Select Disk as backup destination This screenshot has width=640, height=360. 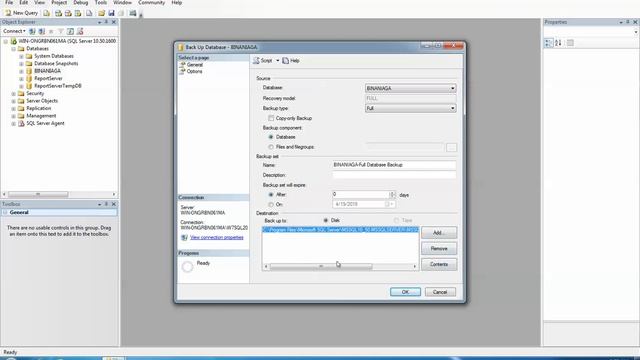point(326,220)
